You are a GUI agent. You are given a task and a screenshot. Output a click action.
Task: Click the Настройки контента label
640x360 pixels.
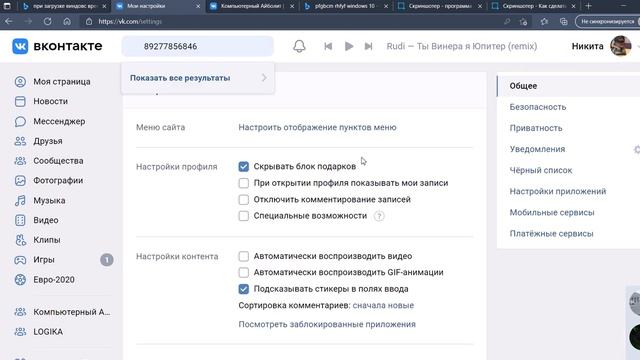pyautogui.click(x=177, y=256)
